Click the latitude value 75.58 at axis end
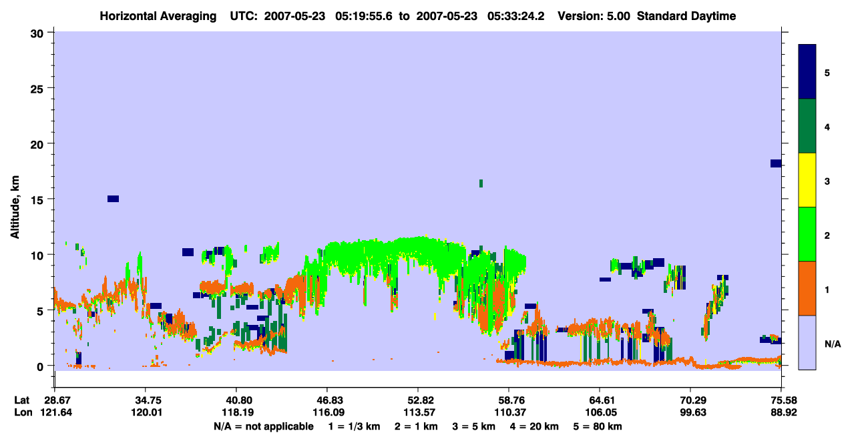Viewport: 868px width, 445px height. tap(781, 400)
